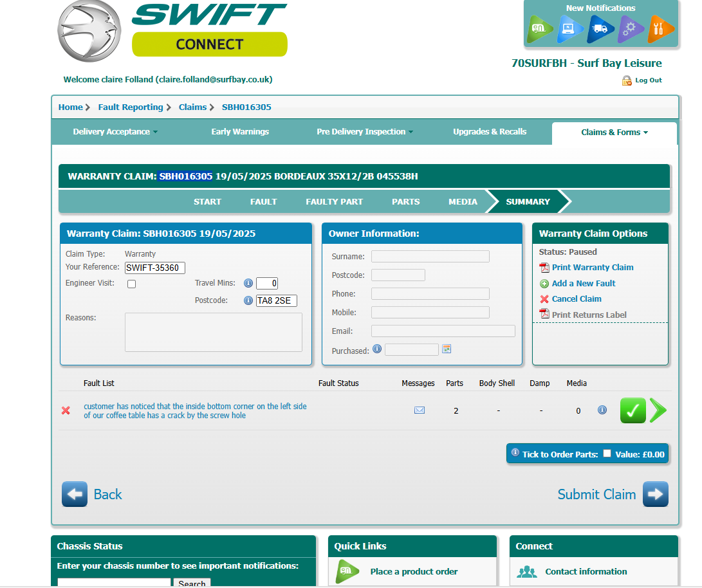Click the chassis Search button

coord(192,583)
